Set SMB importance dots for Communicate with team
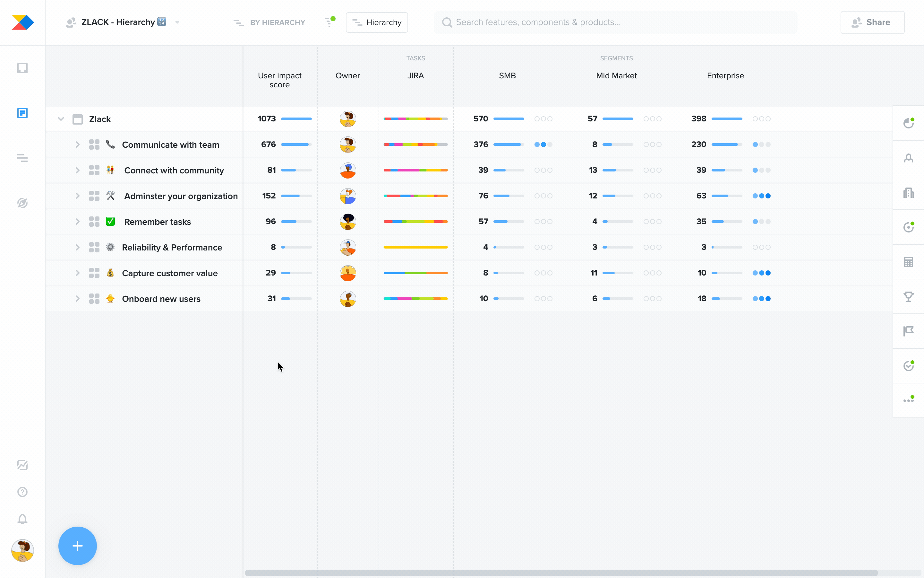924x578 pixels. click(x=543, y=144)
